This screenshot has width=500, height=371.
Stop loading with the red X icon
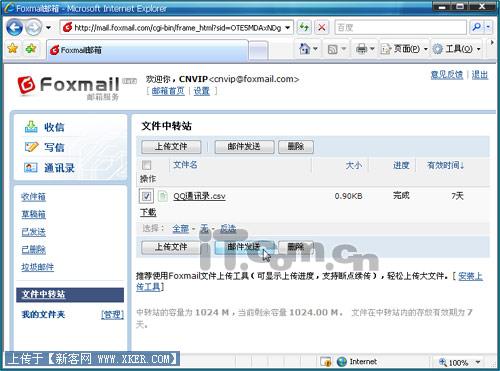pyautogui.click(x=322, y=27)
